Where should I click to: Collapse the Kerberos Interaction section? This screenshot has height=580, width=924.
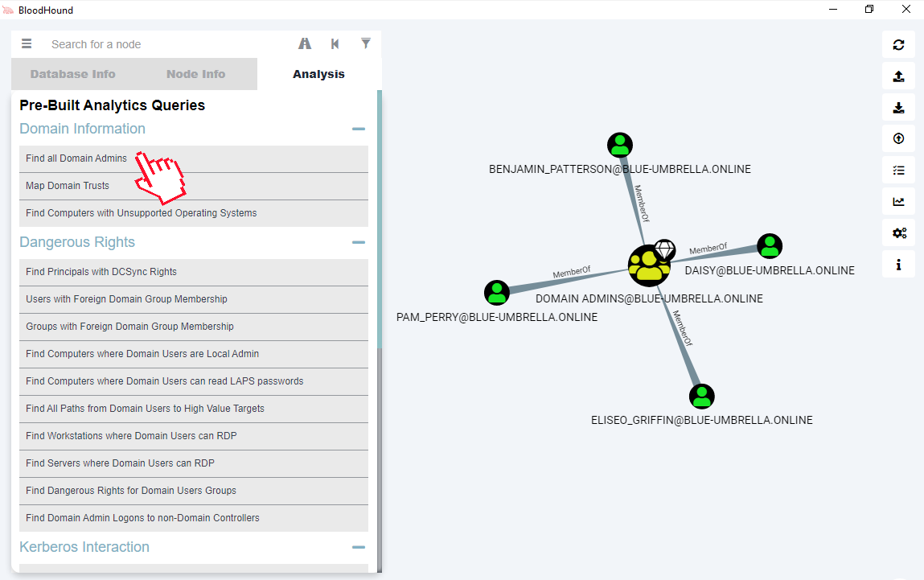(x=359, y=547)
